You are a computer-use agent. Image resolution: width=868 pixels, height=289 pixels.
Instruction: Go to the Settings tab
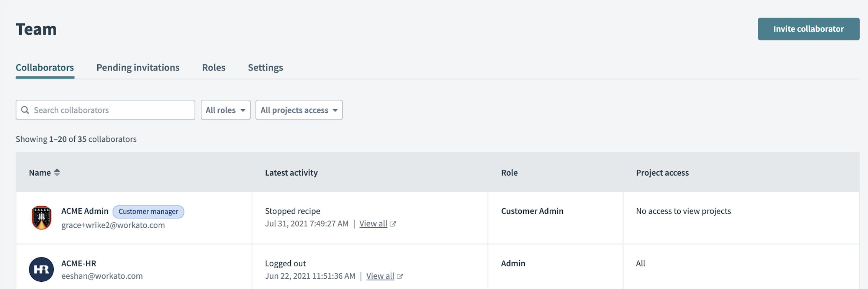(x=265, y=67)
